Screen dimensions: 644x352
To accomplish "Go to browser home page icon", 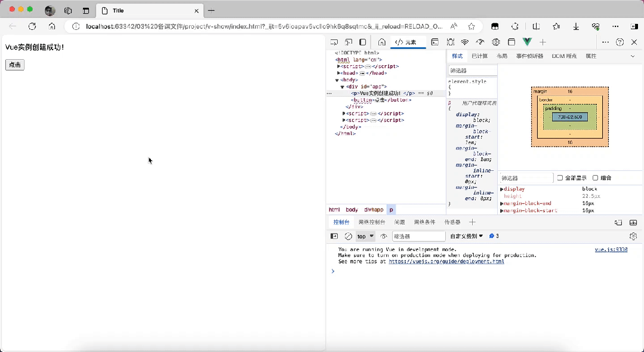I will [52, 26].
